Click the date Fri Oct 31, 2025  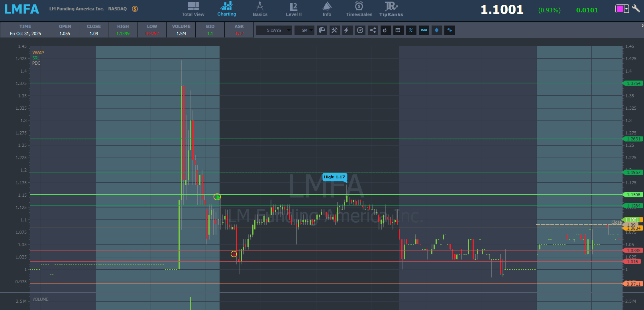point(26,34)
